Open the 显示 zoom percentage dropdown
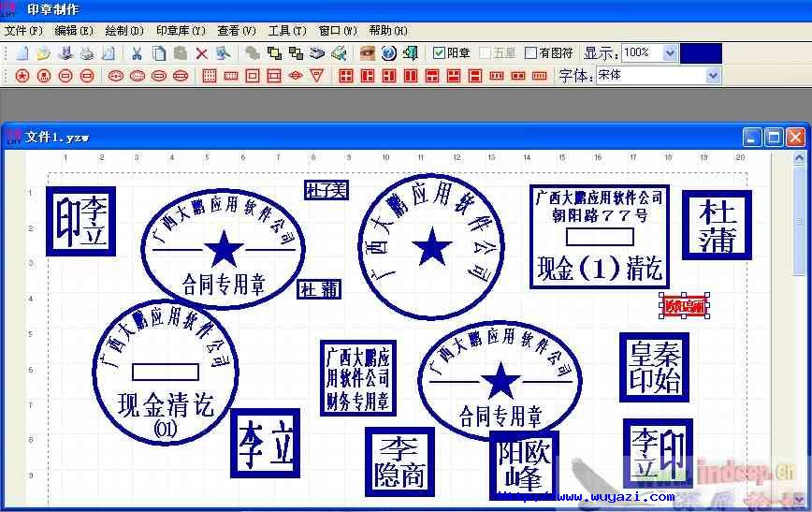This screenshot has height=512, width=812. pyautogui.click(x=670, y=53)
